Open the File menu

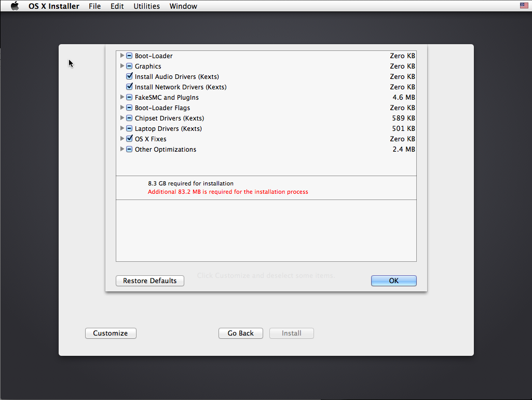pos(94,6)
